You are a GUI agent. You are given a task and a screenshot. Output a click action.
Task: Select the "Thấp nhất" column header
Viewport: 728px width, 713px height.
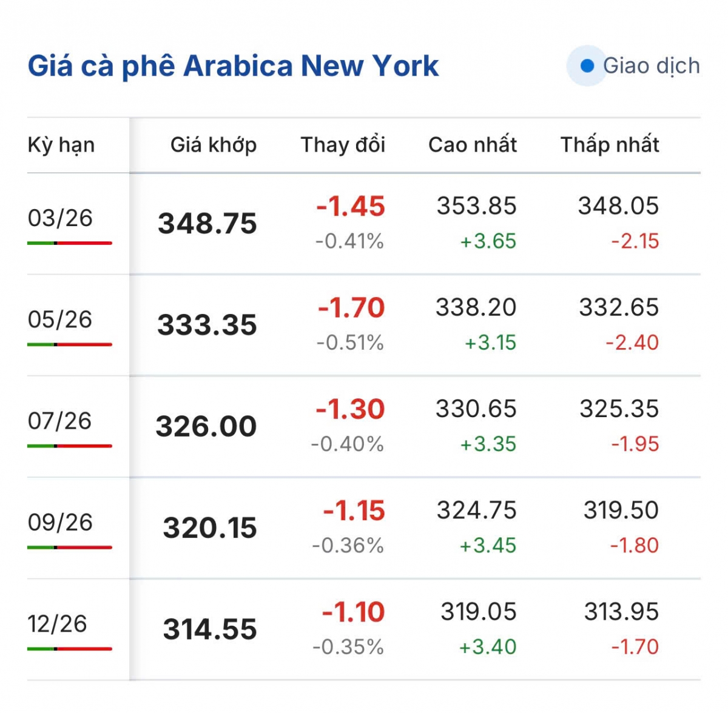point(609,145)
